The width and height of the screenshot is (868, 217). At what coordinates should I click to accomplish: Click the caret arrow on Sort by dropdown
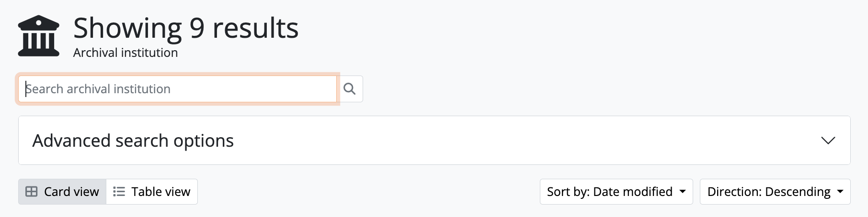(x=683, y=192)
